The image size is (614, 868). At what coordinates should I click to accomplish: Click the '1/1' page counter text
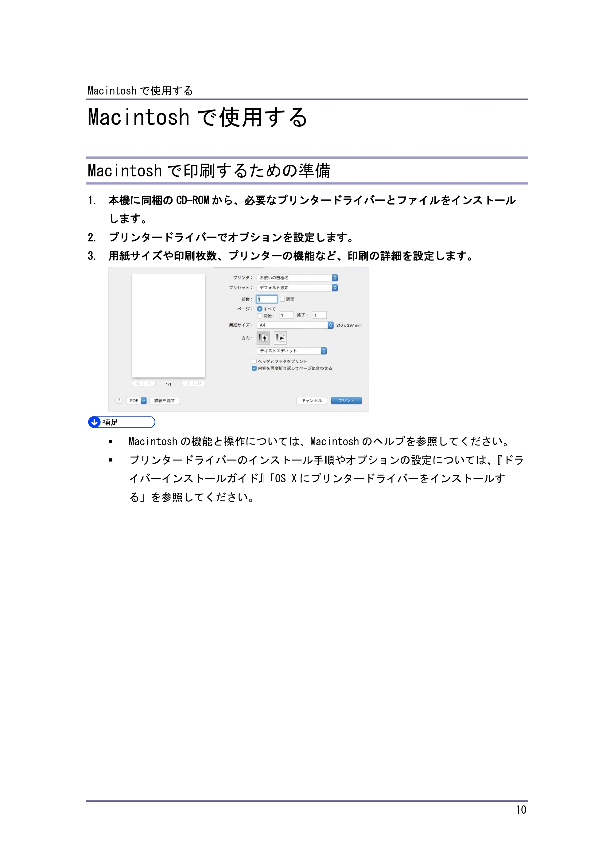[x=168, y=384]
